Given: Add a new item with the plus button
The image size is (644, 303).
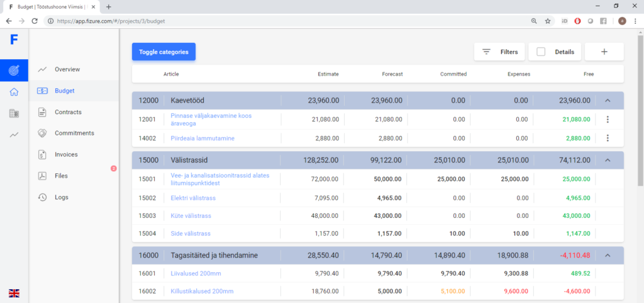Looking at the screenshot, I should (604, 52).
